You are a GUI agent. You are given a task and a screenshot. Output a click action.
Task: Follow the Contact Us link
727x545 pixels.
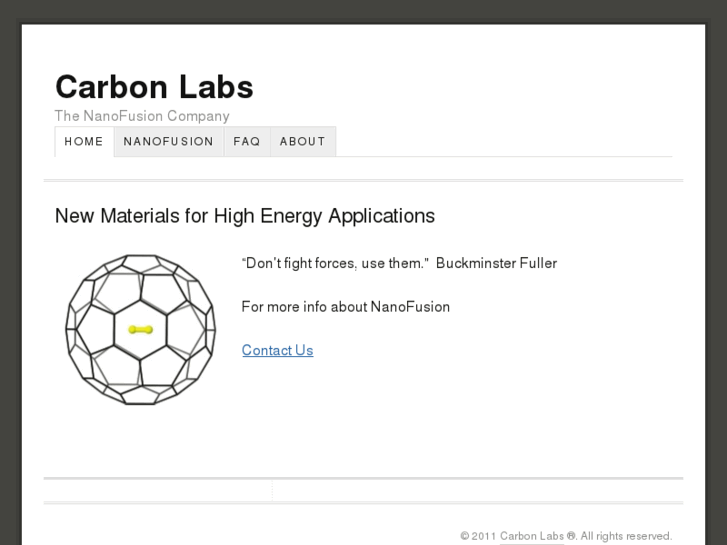[x=277, y=350]
